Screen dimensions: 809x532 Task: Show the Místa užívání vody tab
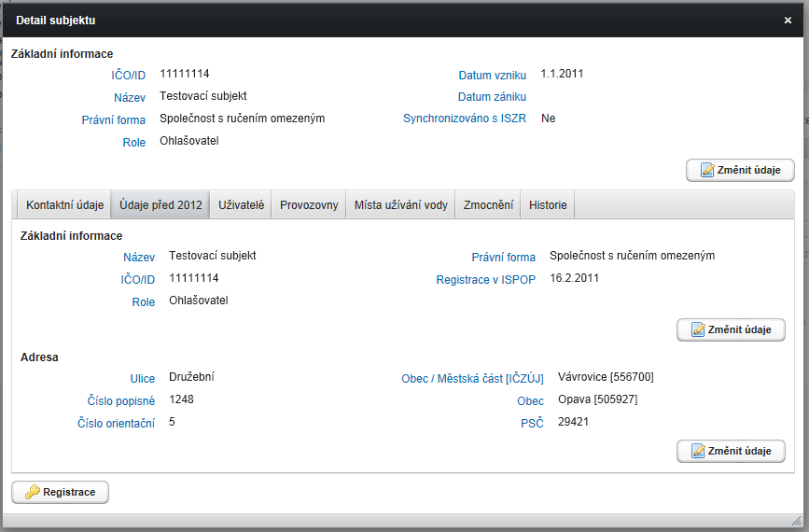(x=401, y=204)
